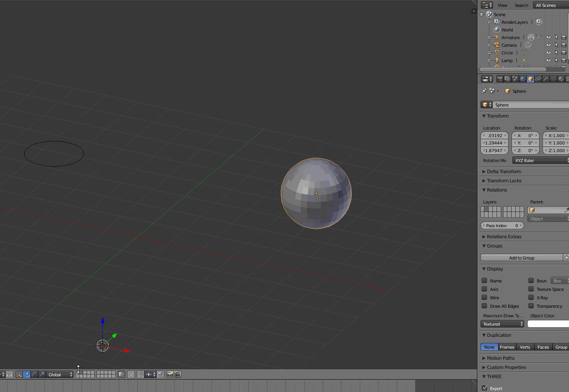Viewport: 569px width, 392px height.
Task: Select Verts duplication option
Action: (525, 347)
